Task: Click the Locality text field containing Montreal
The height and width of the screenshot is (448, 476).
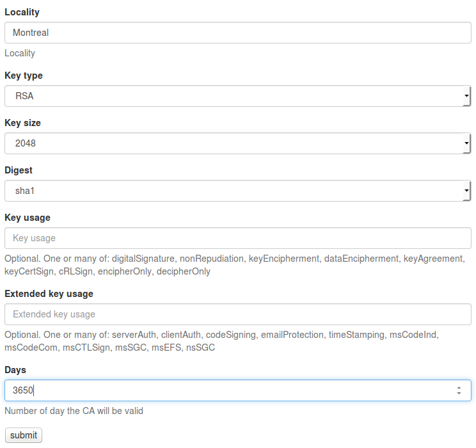Action: pos(238,33)
